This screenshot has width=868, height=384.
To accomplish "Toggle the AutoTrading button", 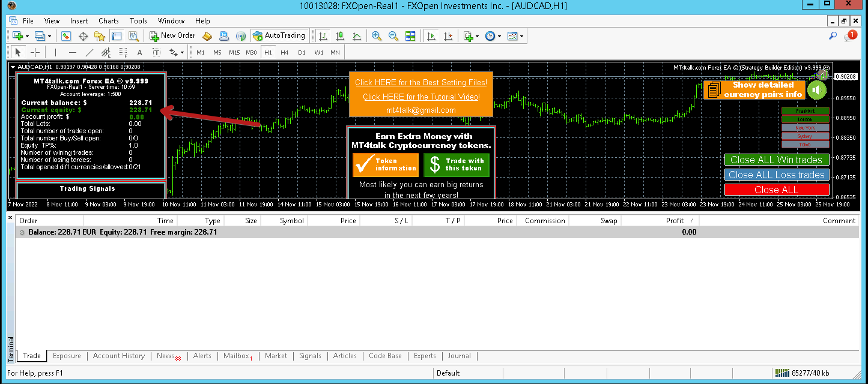I will click(279, 36).
